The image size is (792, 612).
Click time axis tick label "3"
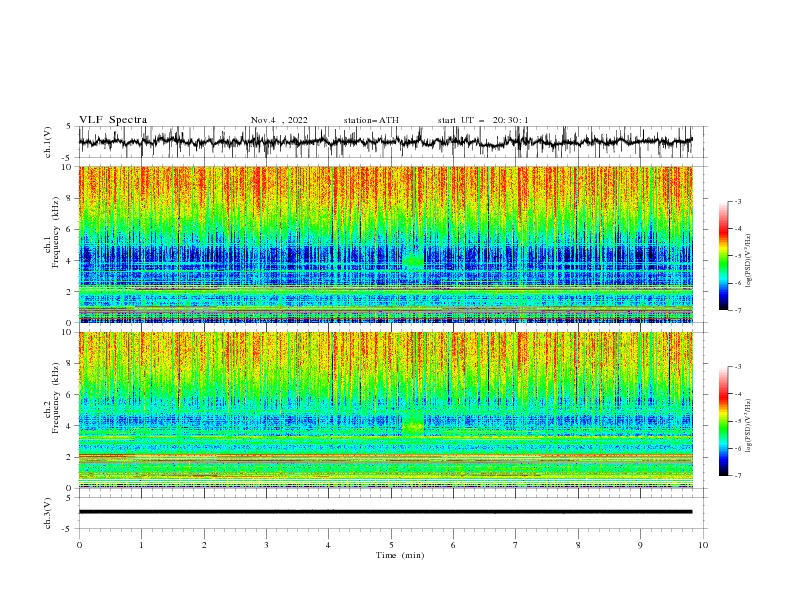coord(266,545)
